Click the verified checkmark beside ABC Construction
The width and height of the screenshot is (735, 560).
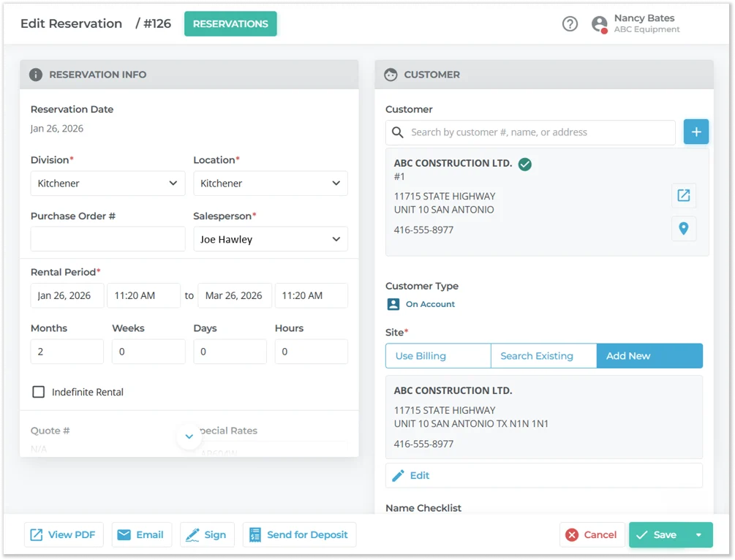tap(524, 164)
